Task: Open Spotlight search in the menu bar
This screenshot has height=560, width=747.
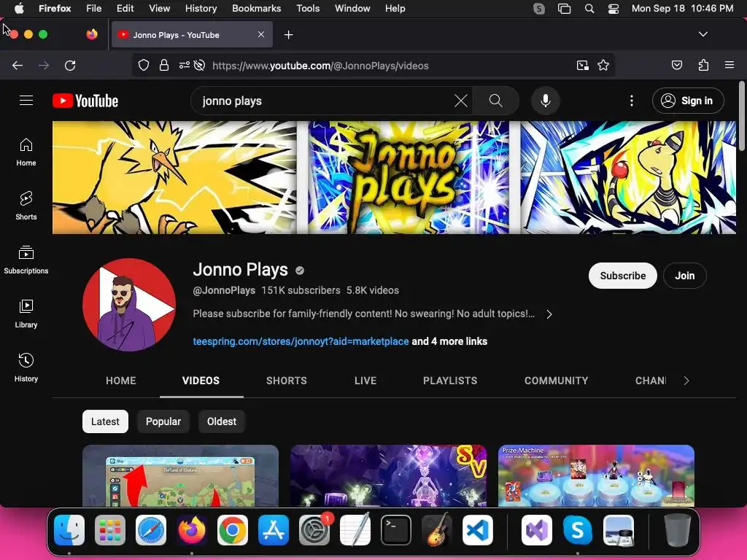Action: (x=589, y=9)
